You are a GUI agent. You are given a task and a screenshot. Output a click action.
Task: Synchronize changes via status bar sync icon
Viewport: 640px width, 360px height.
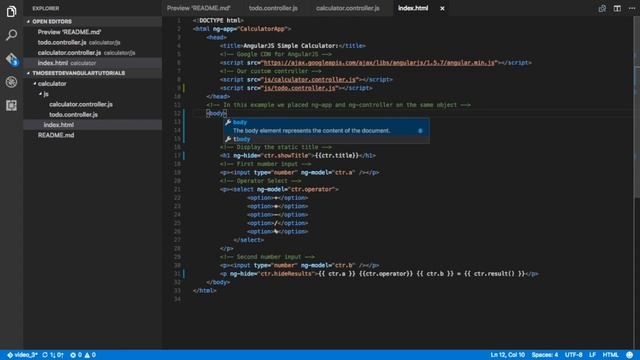point(53,355)
